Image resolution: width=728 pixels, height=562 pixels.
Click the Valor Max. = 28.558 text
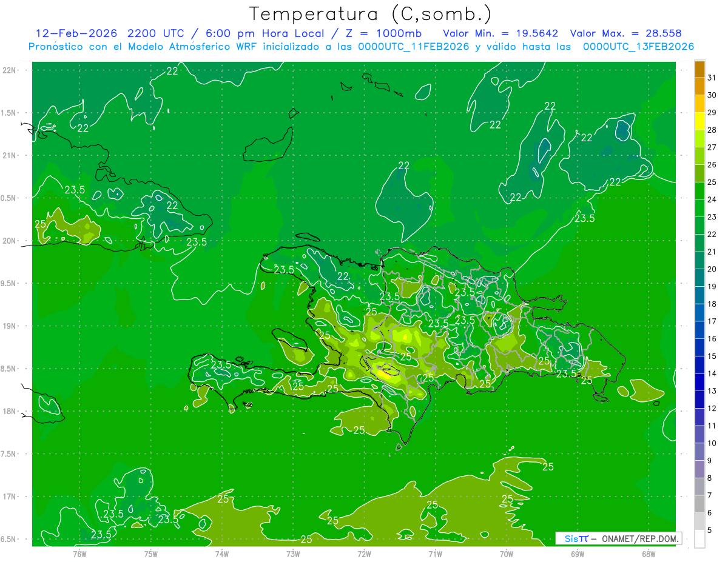tap(626, 33)
